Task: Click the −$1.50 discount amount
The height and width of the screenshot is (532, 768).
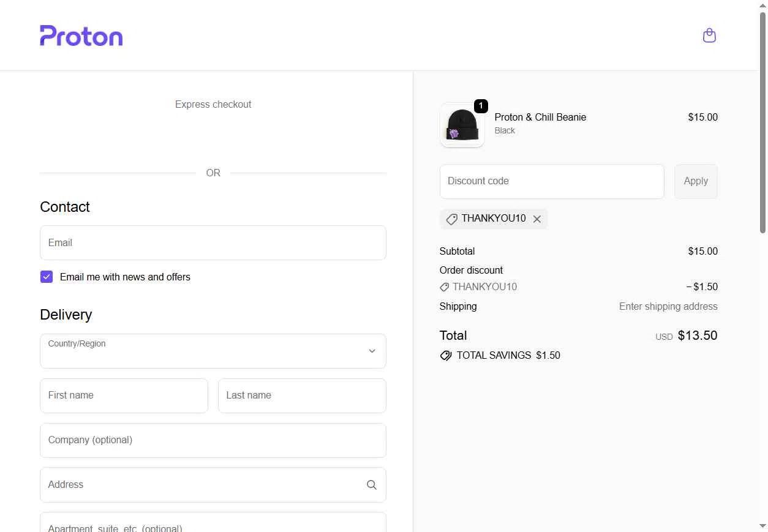Action: tap(702, 287)
